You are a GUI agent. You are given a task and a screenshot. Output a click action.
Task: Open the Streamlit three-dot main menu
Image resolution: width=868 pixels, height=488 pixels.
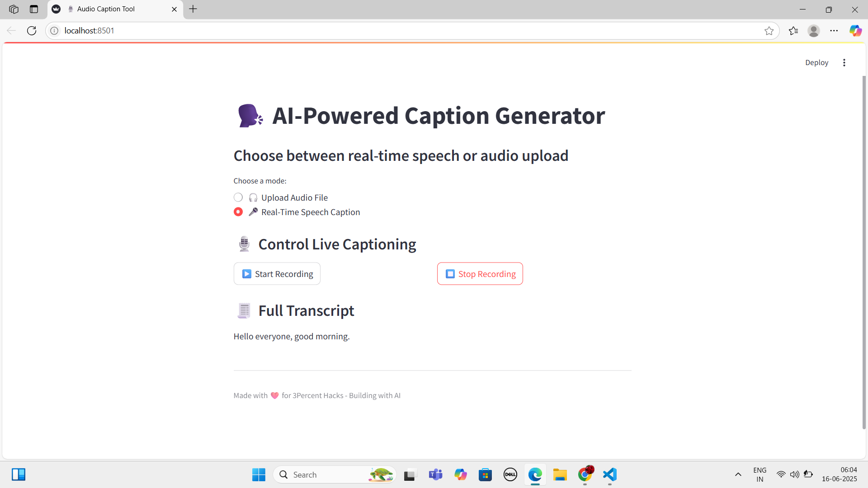844,62
